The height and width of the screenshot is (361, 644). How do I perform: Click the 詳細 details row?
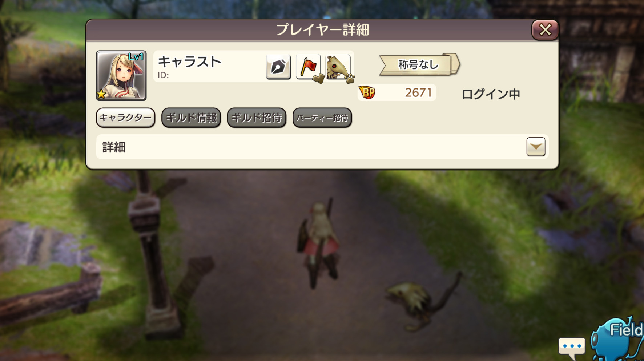[322, 147]
